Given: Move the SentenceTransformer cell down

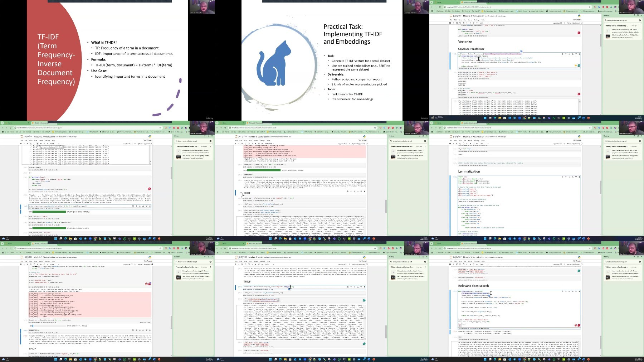Looking at the screenshot, I should click(x=569, y=54).
